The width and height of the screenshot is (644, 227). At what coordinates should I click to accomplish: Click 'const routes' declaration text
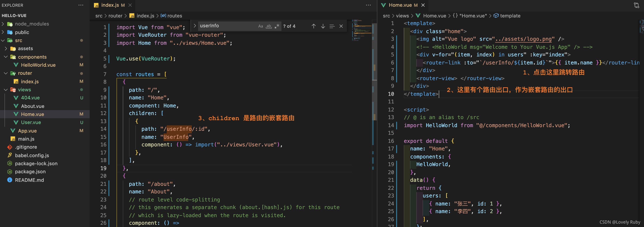135,74
